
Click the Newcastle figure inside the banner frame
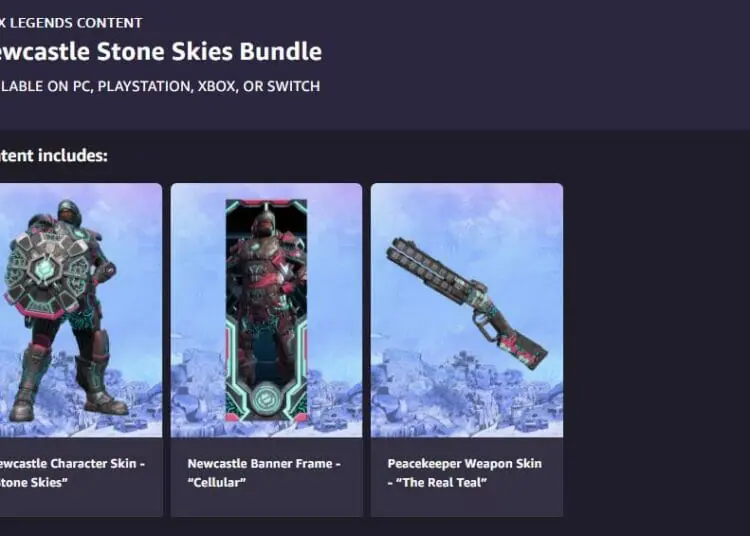(266, 296)
